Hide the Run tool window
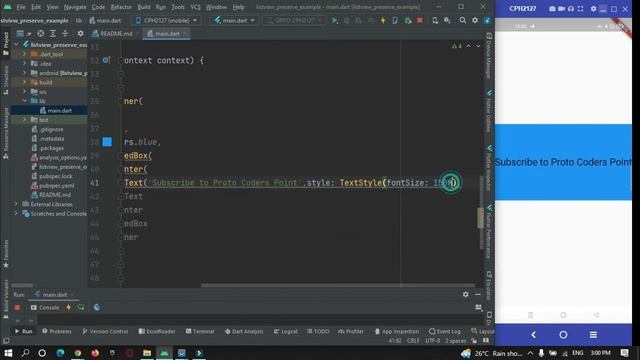This screenshot has width=640, height=360. pos(478,294)
